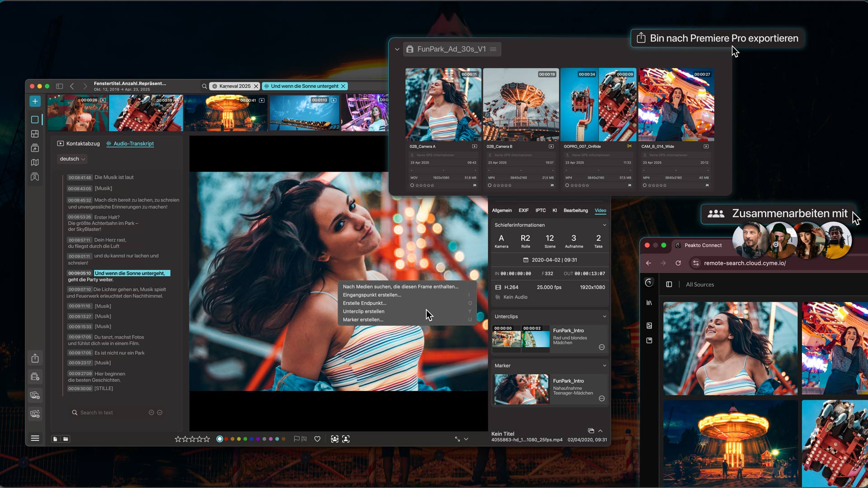Switch to the EXIF tab
Viewport: 868px width, 488px height.
[523, 211]
